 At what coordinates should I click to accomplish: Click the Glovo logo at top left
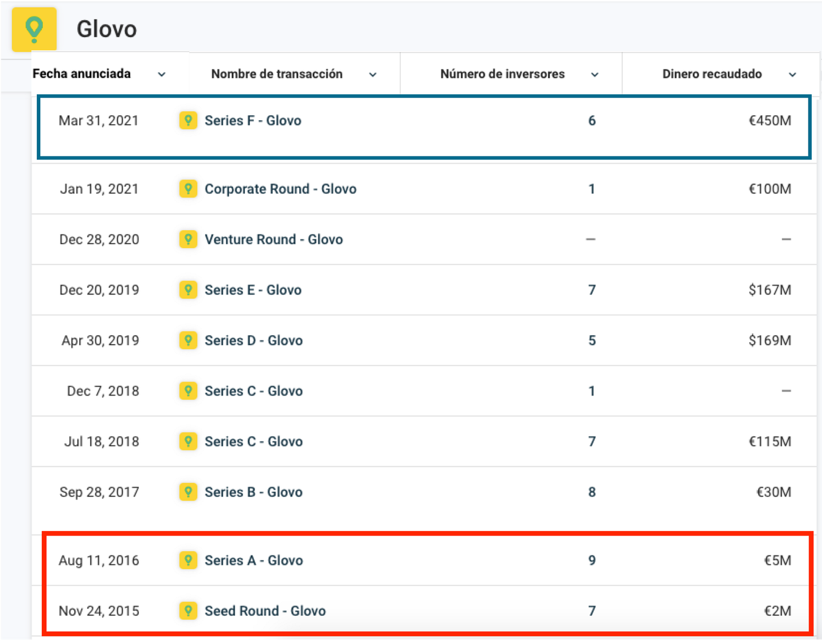pos(34,29)
